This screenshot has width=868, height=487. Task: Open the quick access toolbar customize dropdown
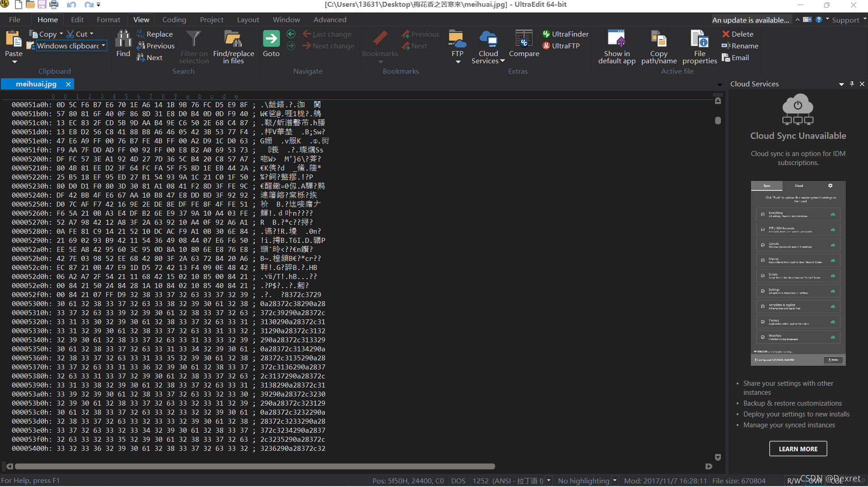[x=98, y=5]
